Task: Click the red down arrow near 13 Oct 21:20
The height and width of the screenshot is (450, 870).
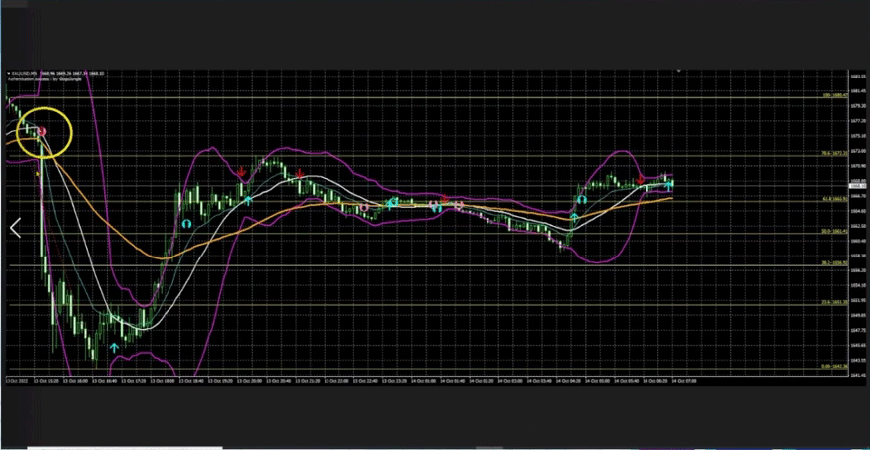Action: point(300,175)
